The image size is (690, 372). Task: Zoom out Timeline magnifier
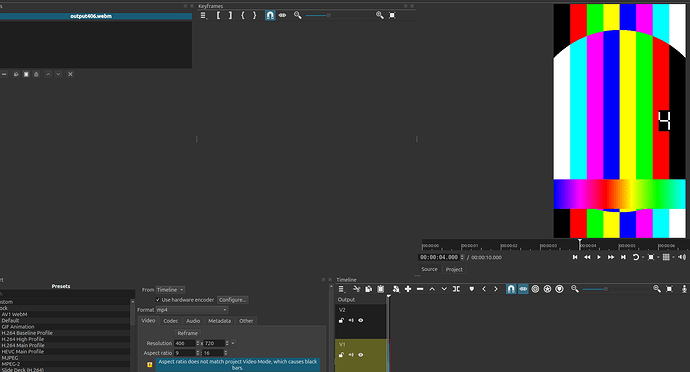click(x=574, y=289)
